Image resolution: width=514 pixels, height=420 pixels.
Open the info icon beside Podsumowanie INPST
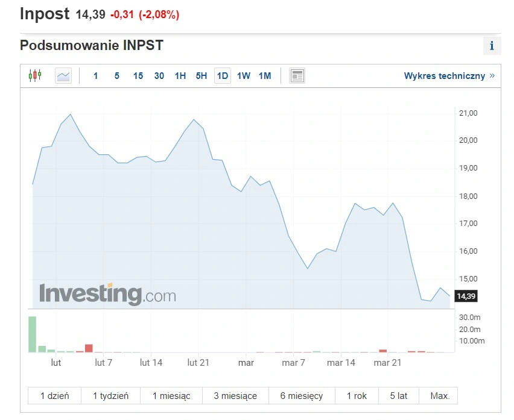(x=492, y=46)
